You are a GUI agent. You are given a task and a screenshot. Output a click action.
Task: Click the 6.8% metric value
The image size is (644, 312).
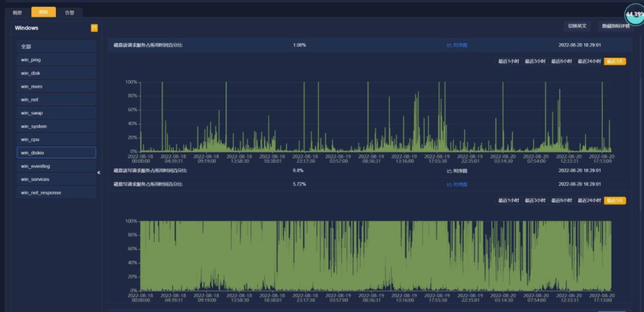pyautogui.click(x=298, y=170)
